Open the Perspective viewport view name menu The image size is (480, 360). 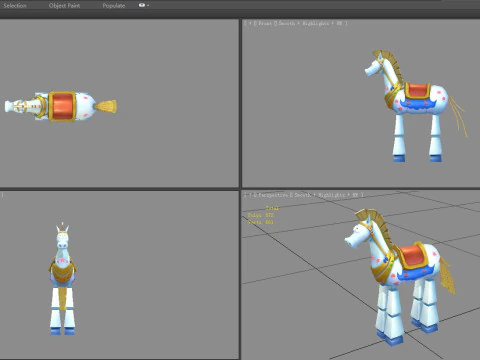point(272,195)
